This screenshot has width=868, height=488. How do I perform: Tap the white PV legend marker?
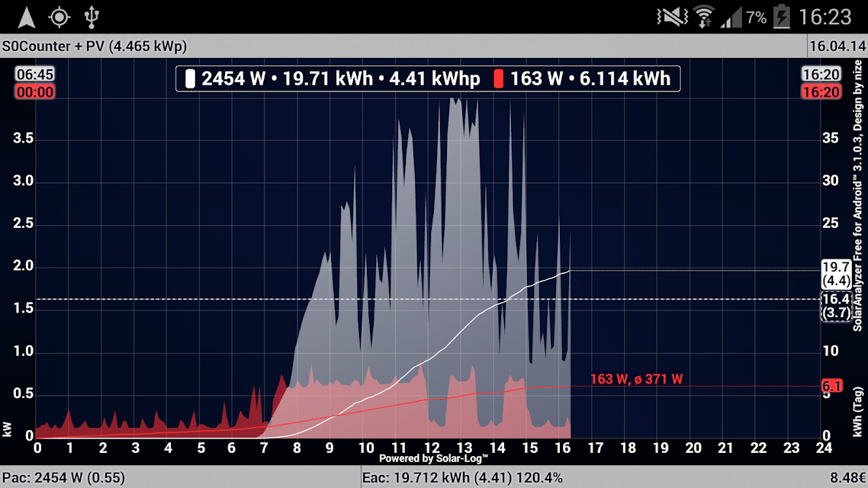pos(190,79)
